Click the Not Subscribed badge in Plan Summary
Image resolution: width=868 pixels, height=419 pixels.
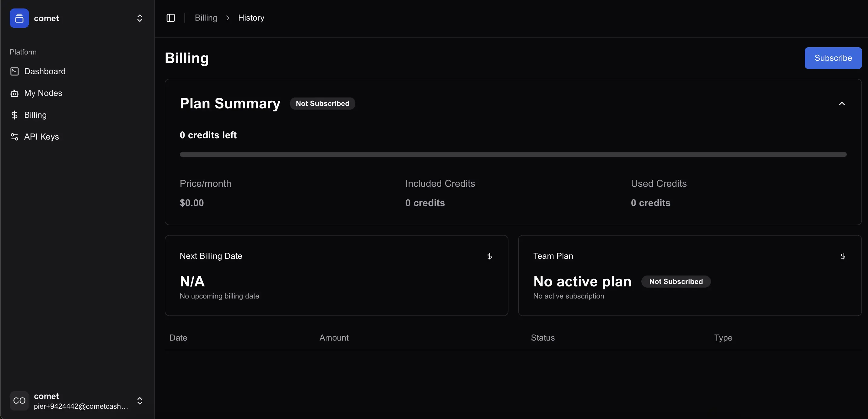tap(322, 104)
